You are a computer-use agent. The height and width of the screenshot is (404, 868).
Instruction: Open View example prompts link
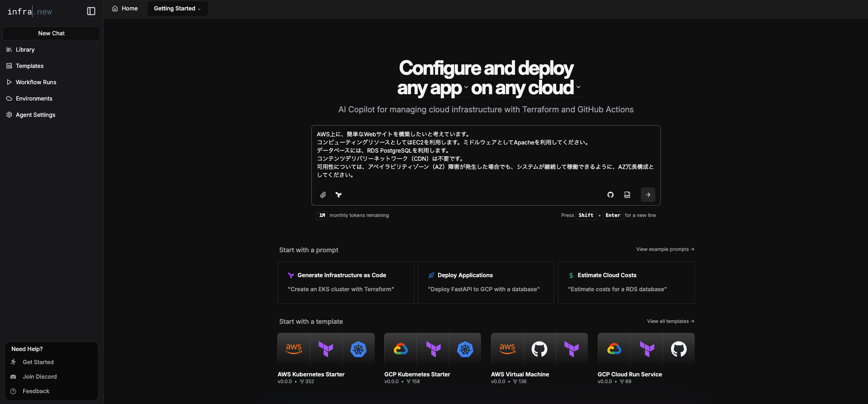(665, 249)
